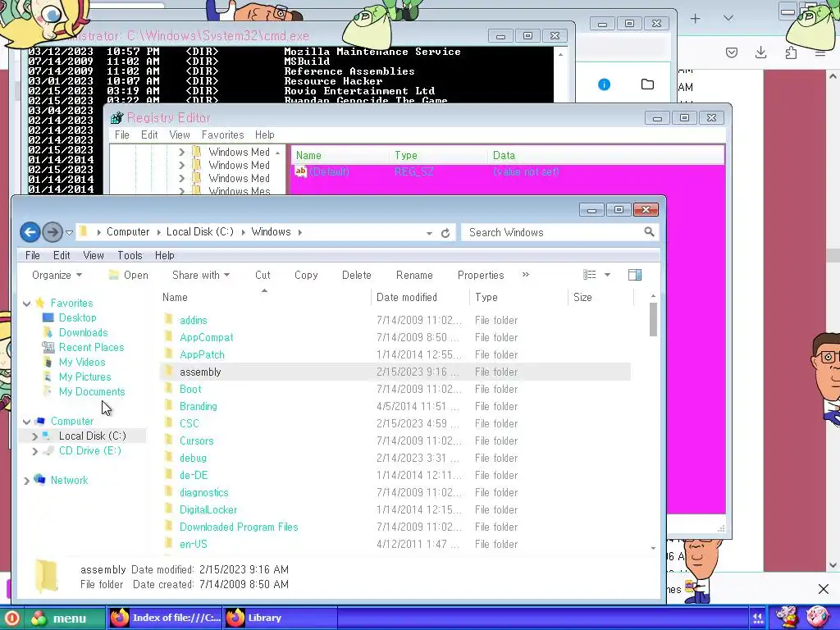Select the CSC folder icon
This screenshot has width=840, height=630.
(169, 423)
